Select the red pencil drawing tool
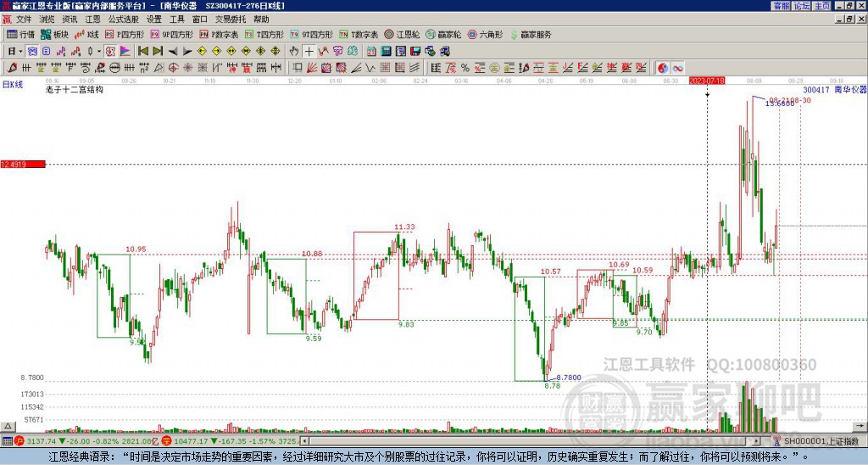868x465 pixels. 12,68
